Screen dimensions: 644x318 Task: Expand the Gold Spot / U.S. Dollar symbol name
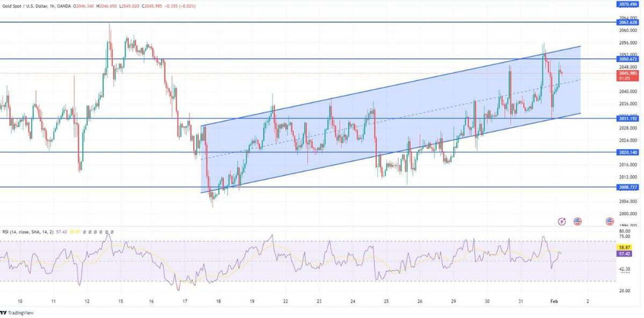tap(24, 4)
